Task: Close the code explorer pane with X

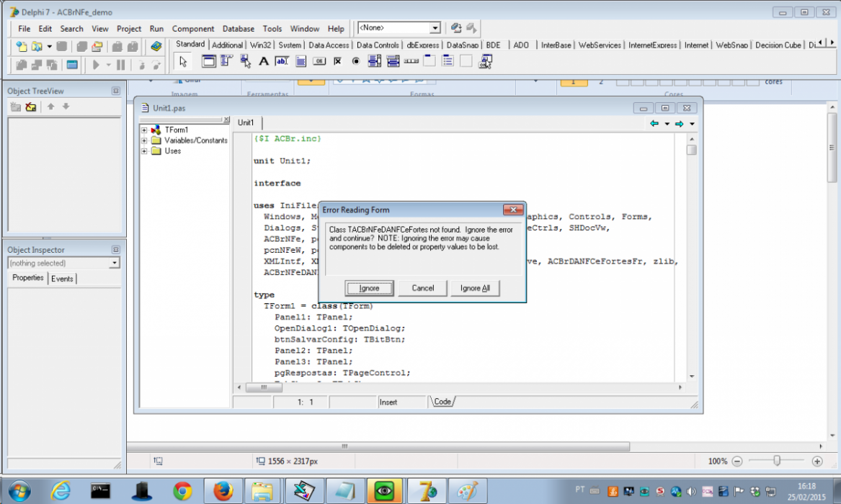Action: pyautogui.click(x=226, y=120)
